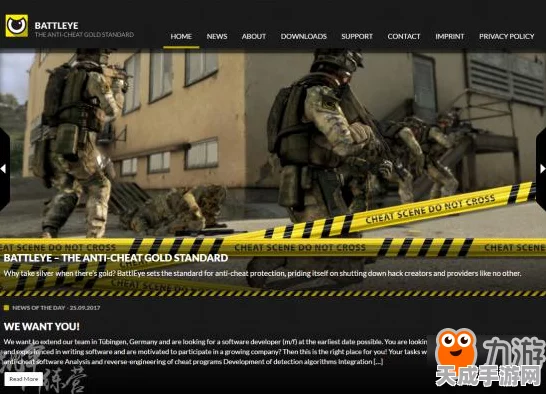
Task: Click the News of the Day date label
Action: click(56, 308)
